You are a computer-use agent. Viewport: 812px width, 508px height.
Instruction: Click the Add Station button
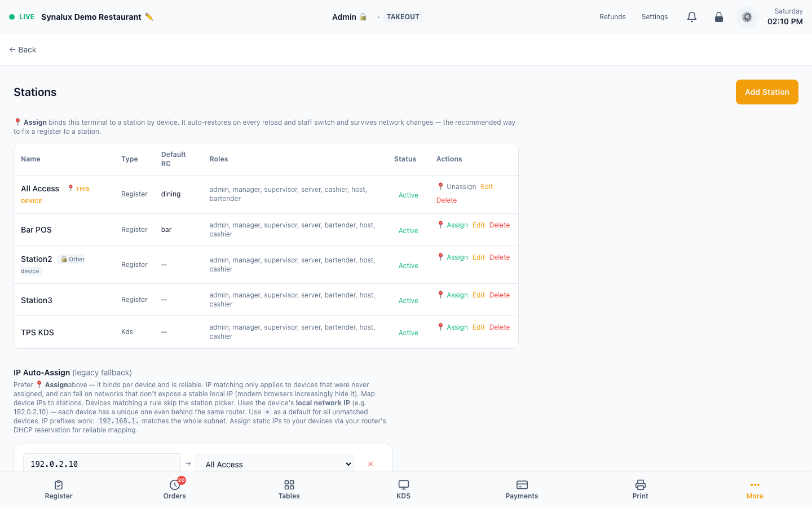pyautogui.click(x=767, y=92)
